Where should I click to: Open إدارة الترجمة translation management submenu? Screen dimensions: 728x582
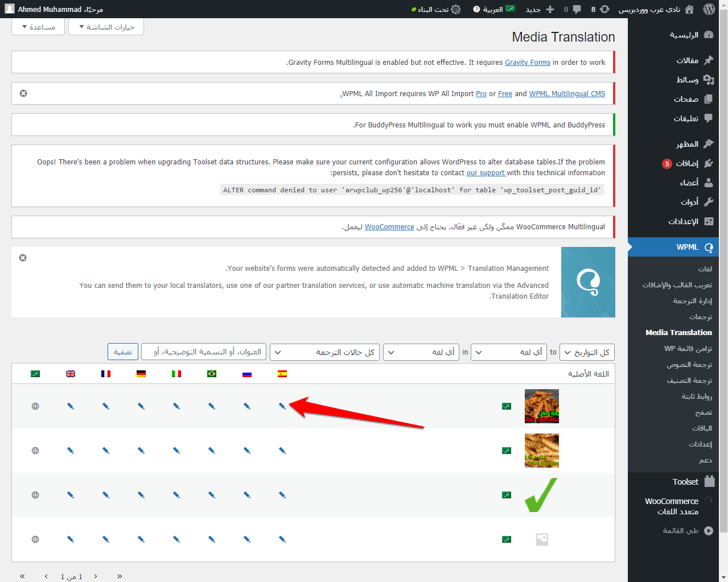click(x=692, y=301)
